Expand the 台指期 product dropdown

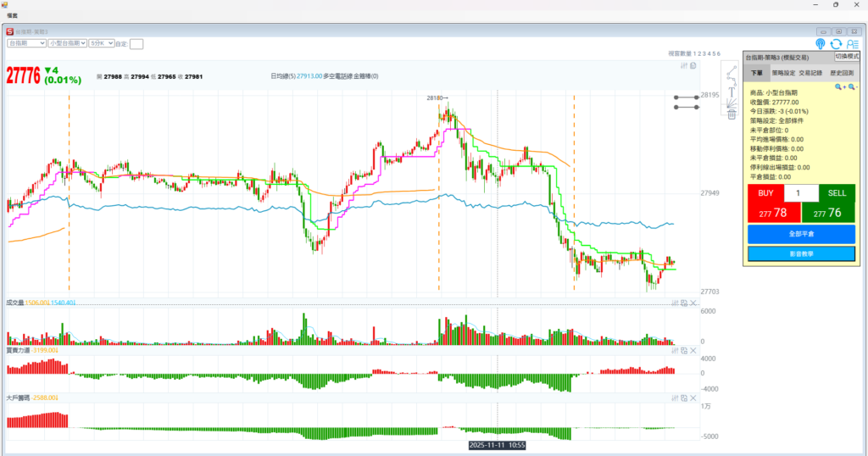25,42
